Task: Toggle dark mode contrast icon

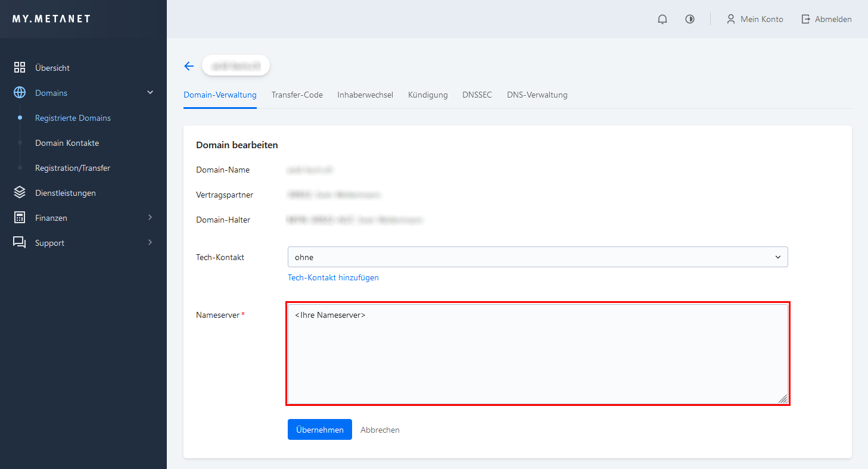Action: (690, 19)
